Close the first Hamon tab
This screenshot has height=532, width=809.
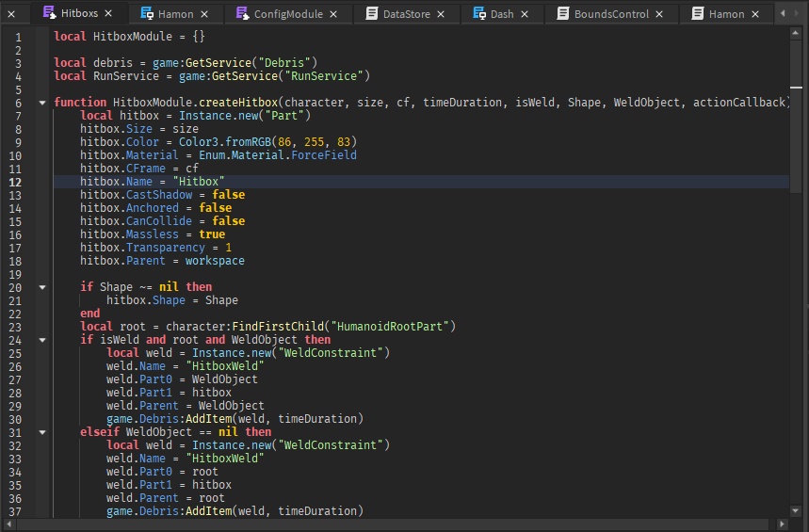(x=204, y=14)
